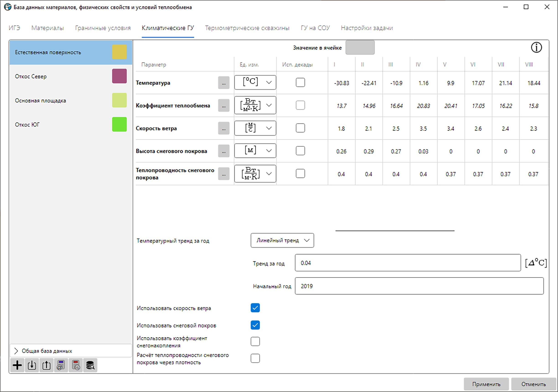Viewport: 558px width, 392px height.
Task: Open the alpha coefficient calculator icon
Action: tap(61, 365)
